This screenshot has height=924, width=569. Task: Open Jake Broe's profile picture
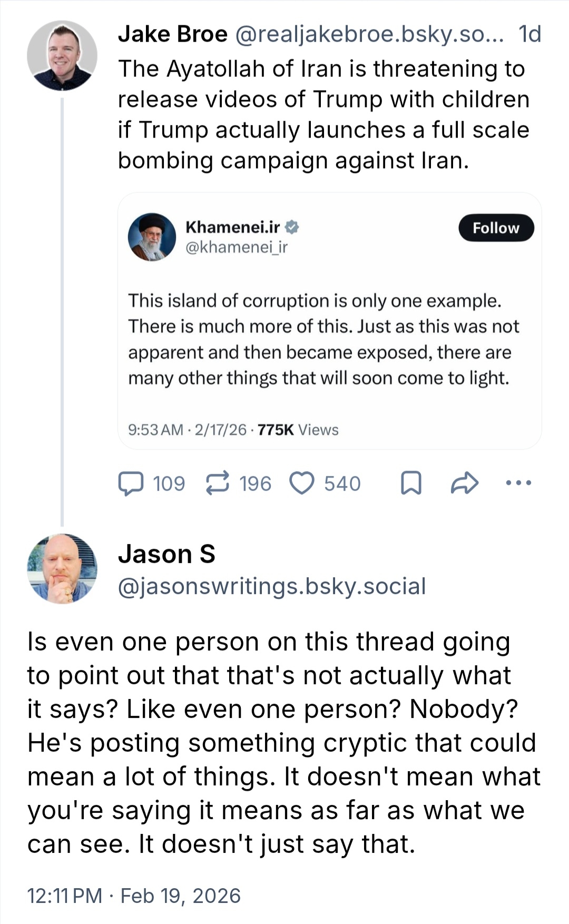(x=62, y=56)
